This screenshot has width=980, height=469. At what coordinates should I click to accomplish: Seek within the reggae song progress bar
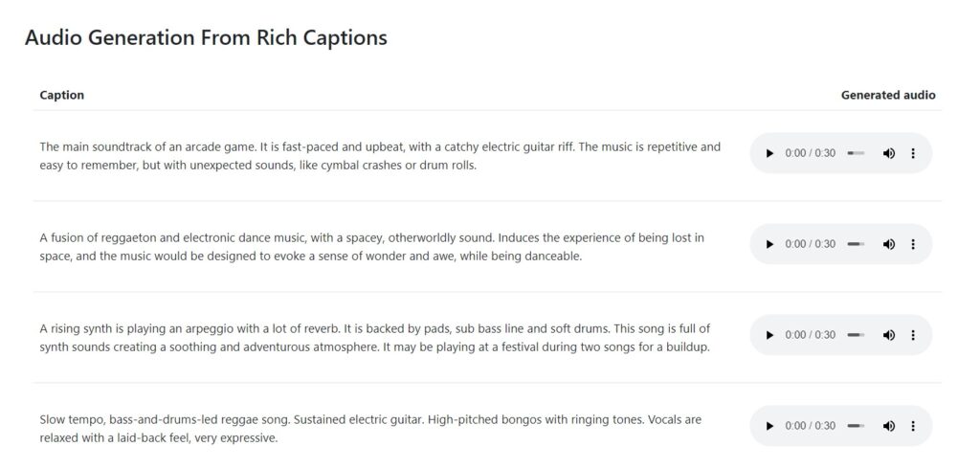coord(856,426)
